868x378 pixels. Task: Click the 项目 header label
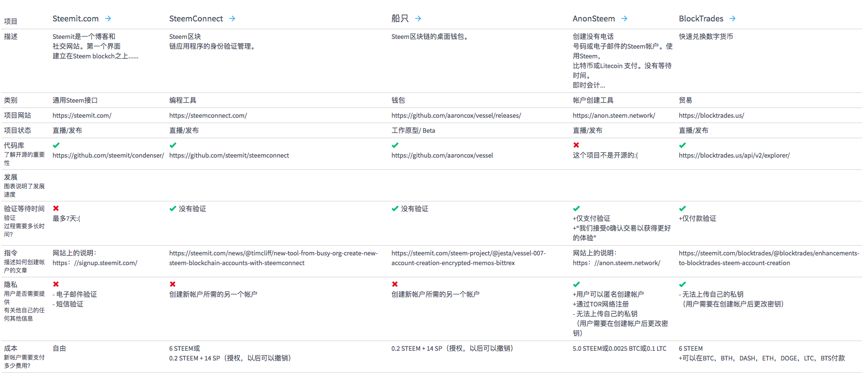click(11, 21)
